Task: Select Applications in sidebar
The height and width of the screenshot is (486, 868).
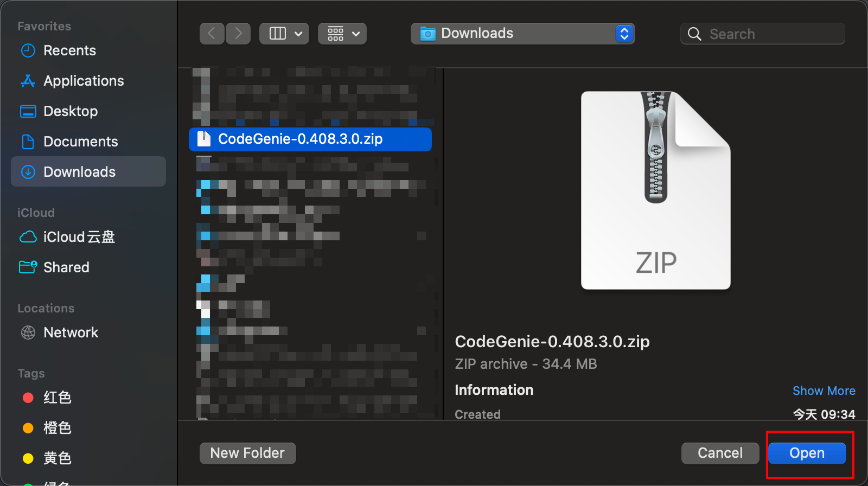Action: click(x=88, y=81)
